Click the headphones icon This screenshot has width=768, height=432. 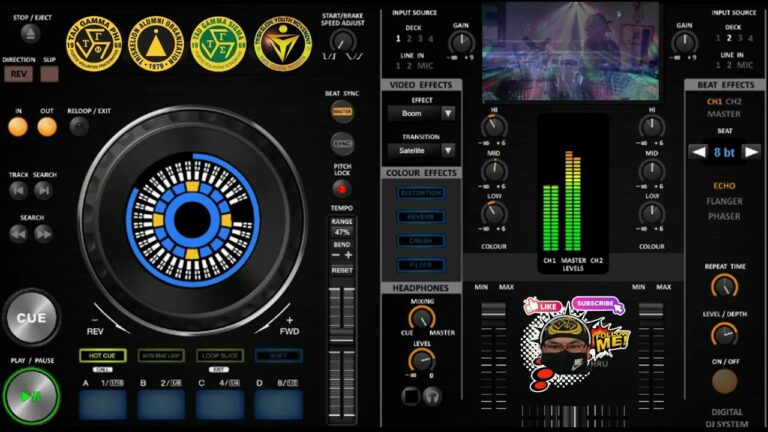coord(432,396)
